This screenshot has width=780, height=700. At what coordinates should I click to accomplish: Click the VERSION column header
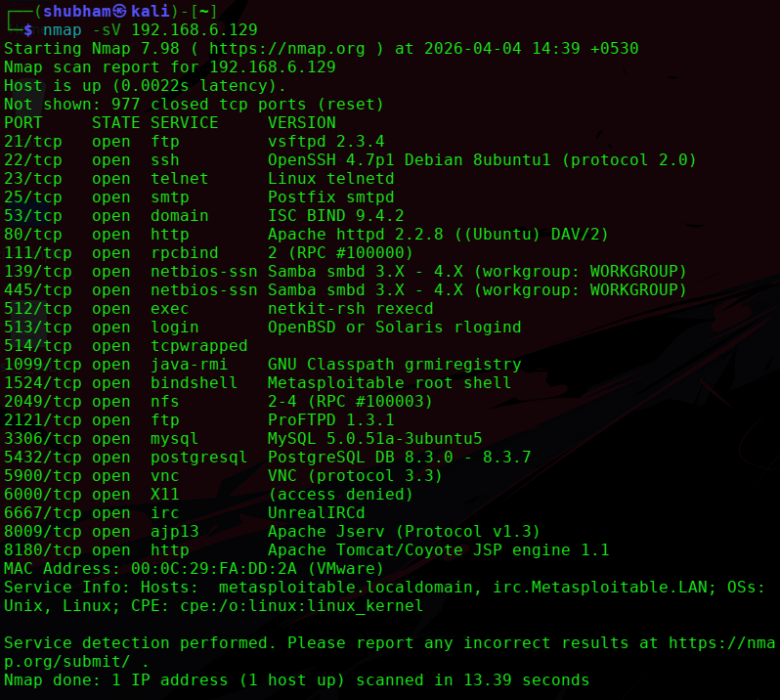[302, 123]
